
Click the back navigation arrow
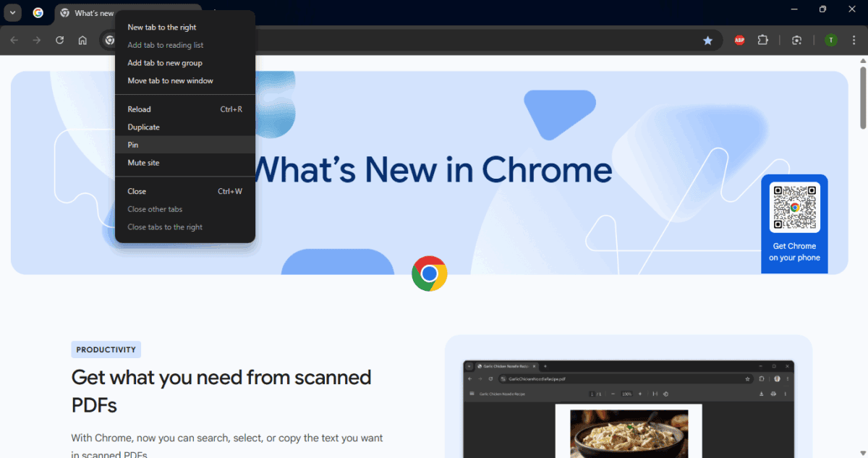click(x=14, y=40)
